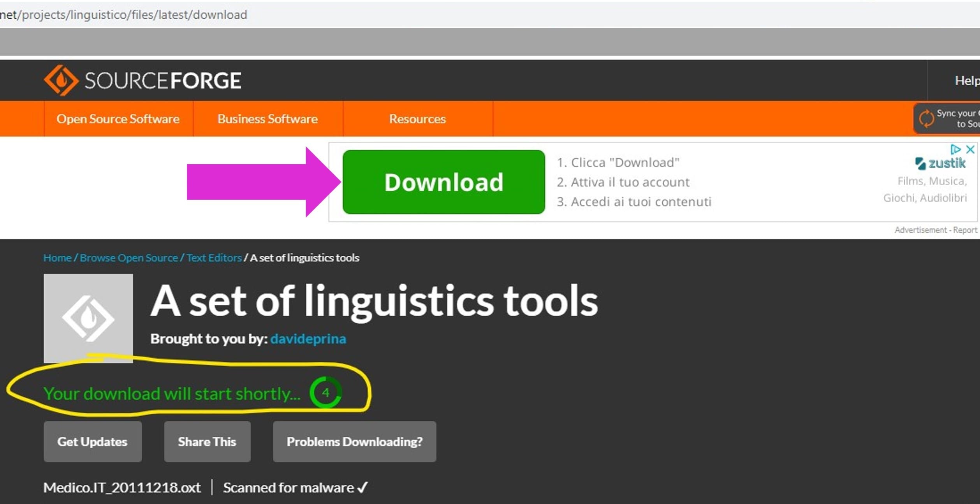
Task: Click the green Download ad button
Action: 444,182
